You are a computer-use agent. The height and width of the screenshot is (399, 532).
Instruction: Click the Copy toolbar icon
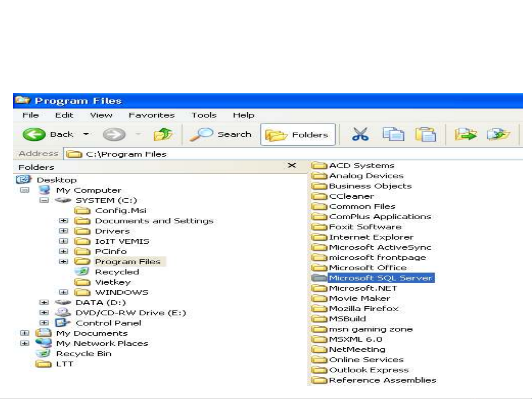point(393,134)
